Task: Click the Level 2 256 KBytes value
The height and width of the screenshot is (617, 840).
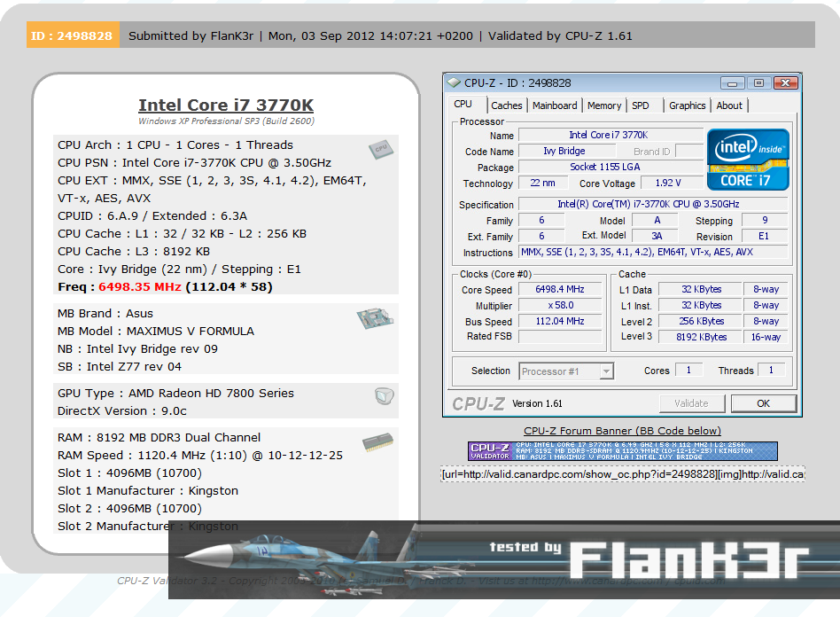Action: (x=700, y=321)
